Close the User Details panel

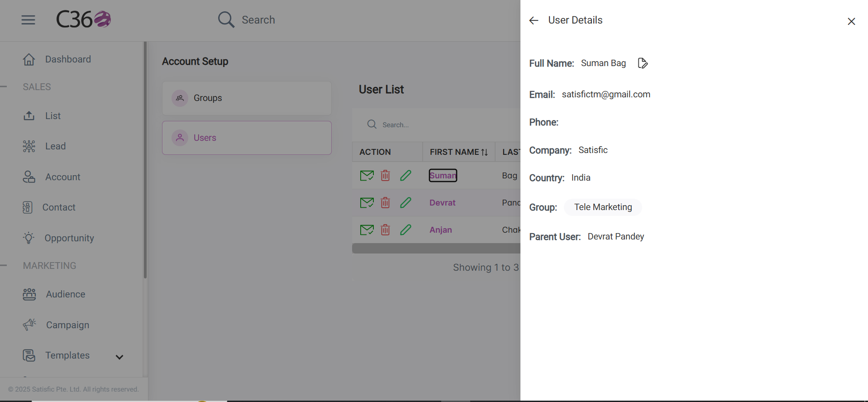pos(851,21)
